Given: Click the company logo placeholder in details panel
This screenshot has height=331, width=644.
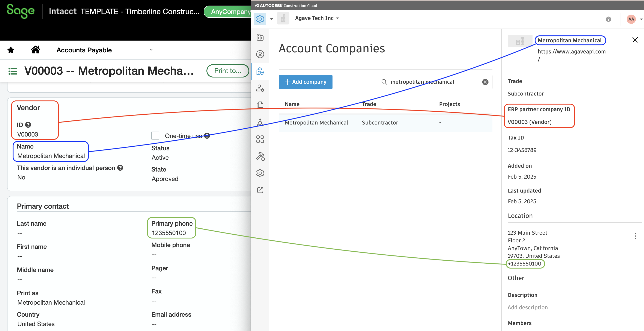Looking at the screenshot, I should (520, 41).
